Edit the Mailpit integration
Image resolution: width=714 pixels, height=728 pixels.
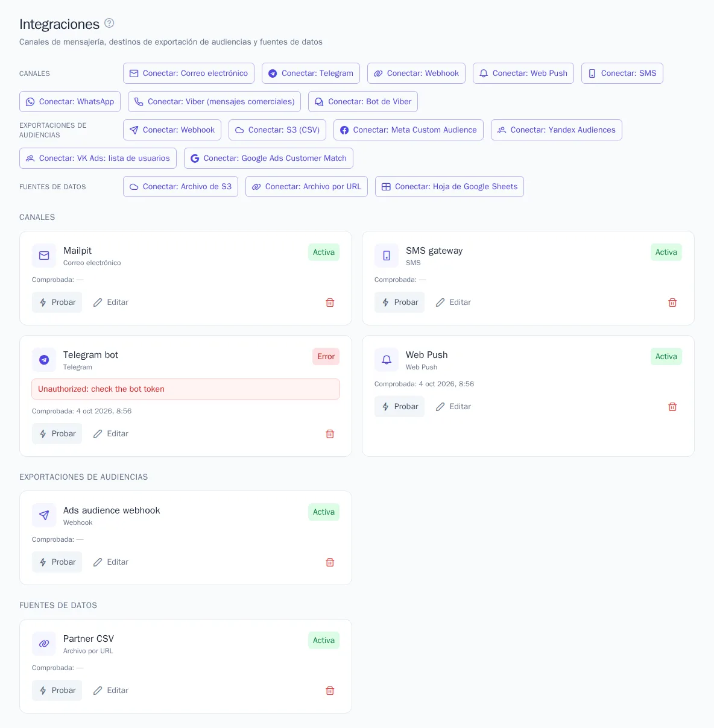click(x=111, y=303)
